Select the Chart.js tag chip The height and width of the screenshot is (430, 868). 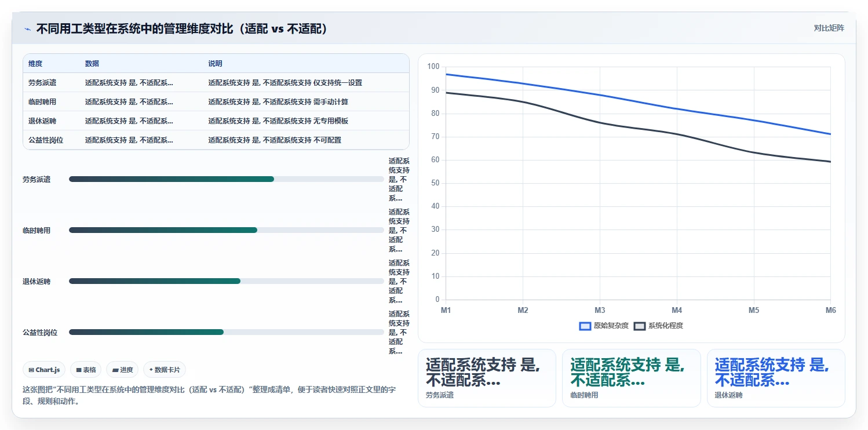point(44,370)
